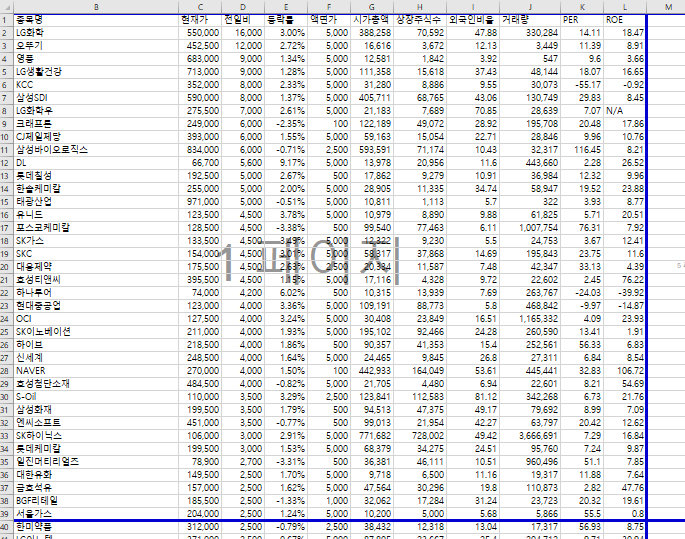The height and width of the screenshot is (539, 685).
Task: Select column M header
Action: (668, 7)
